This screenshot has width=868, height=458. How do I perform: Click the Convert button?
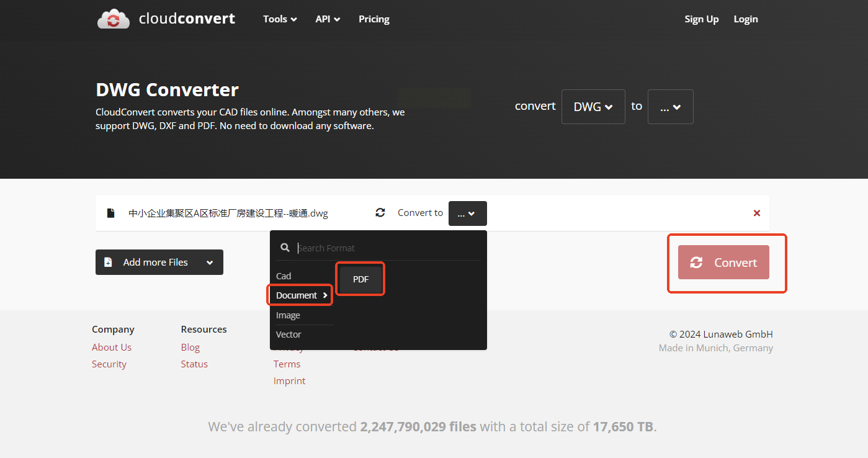click(x=723, y=263)
